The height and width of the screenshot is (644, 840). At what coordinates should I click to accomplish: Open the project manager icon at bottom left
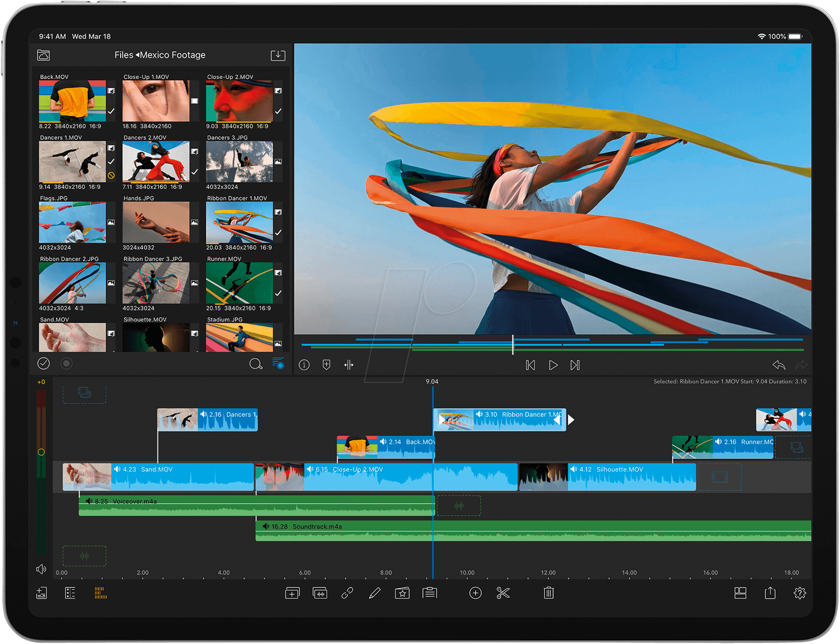point(41,593)
